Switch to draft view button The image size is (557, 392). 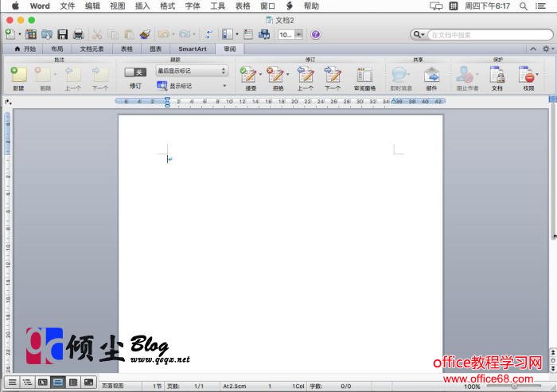[12, 382]
